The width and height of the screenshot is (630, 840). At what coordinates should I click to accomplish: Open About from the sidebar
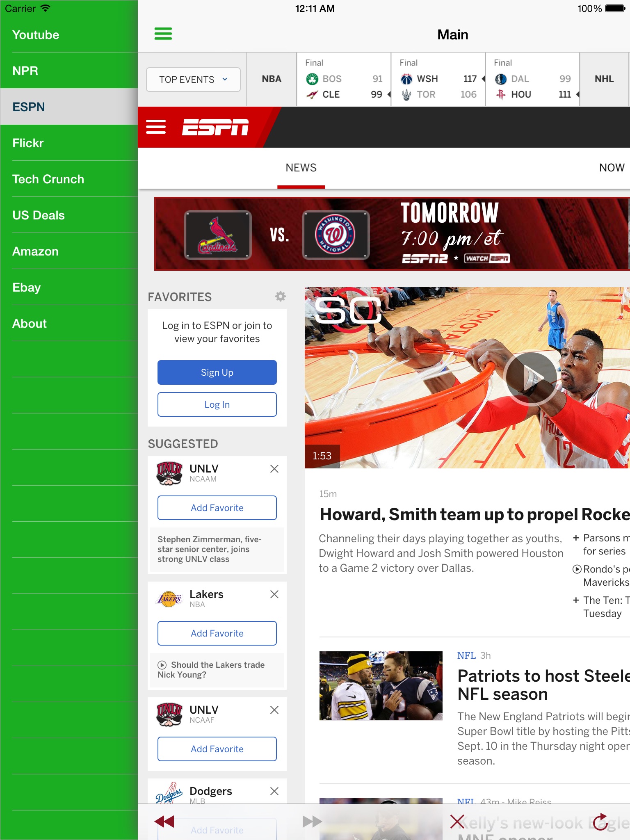point(69,323)
